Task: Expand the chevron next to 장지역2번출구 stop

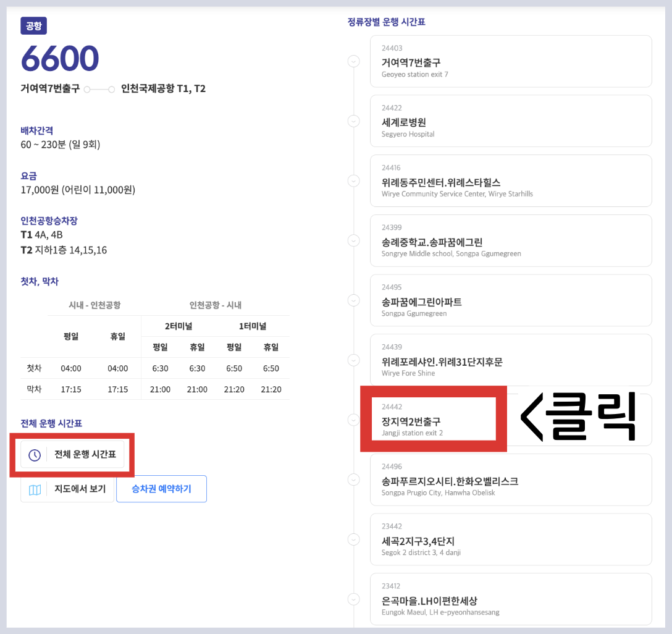Action: coord(353,419)
